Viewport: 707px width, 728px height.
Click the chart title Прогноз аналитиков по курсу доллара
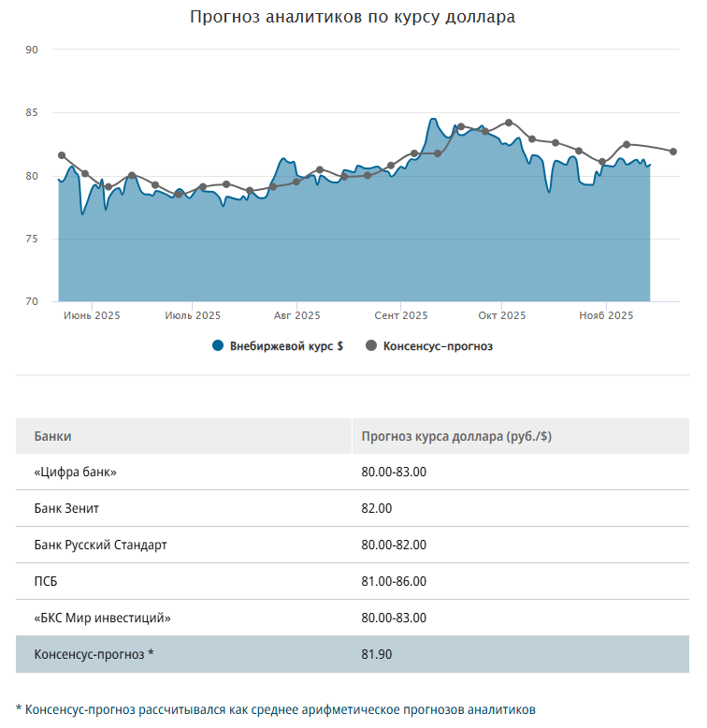click(x=353, y=17)
